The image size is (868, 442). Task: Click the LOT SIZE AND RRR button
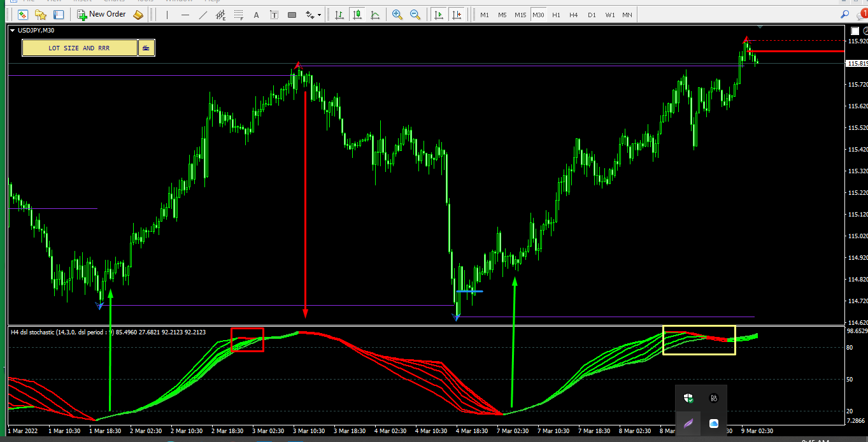coord(80,48)
